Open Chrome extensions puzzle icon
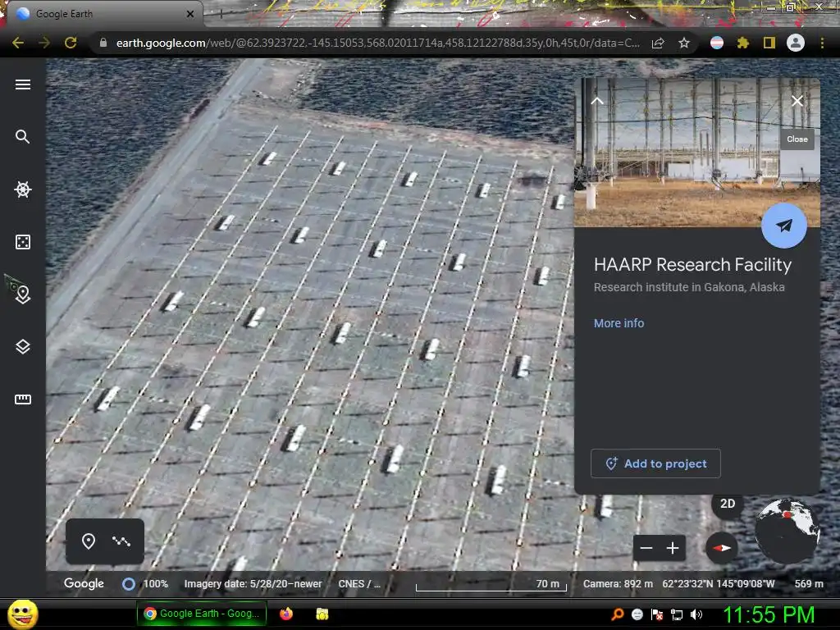The image size is (840, 630). 743,43
